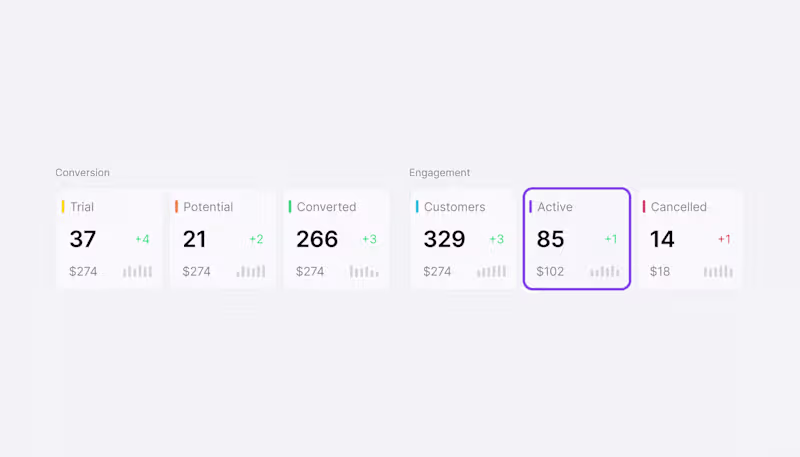
Task: Click the mini bar chart in Cancelled card
Action: tap(718, 271)
